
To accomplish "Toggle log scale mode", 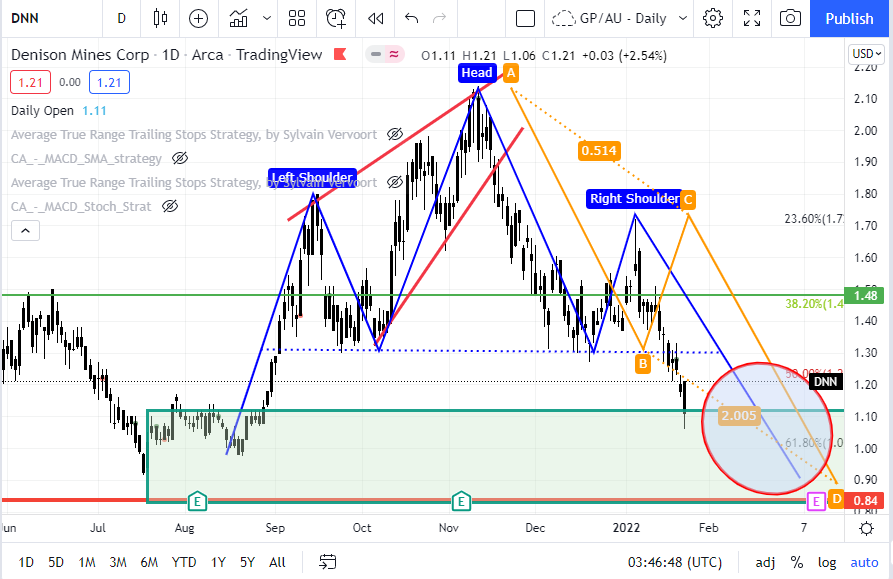I will pos(827,562).
